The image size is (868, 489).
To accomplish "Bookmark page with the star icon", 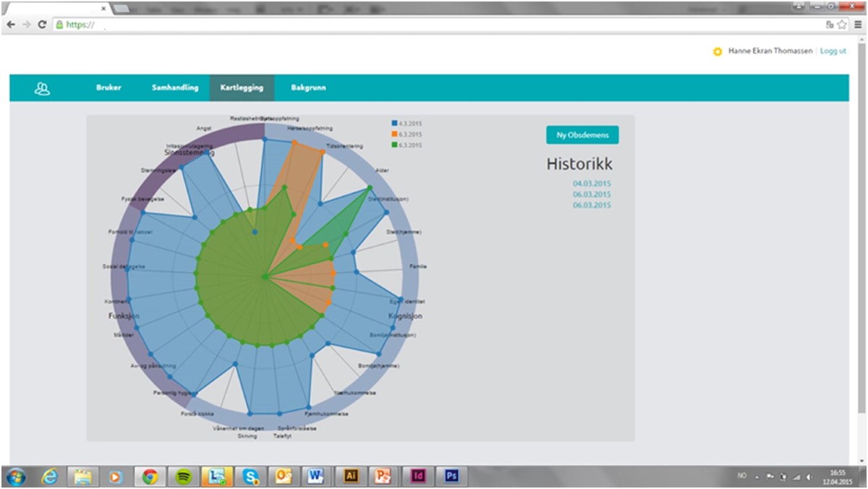I will point(843,25).
